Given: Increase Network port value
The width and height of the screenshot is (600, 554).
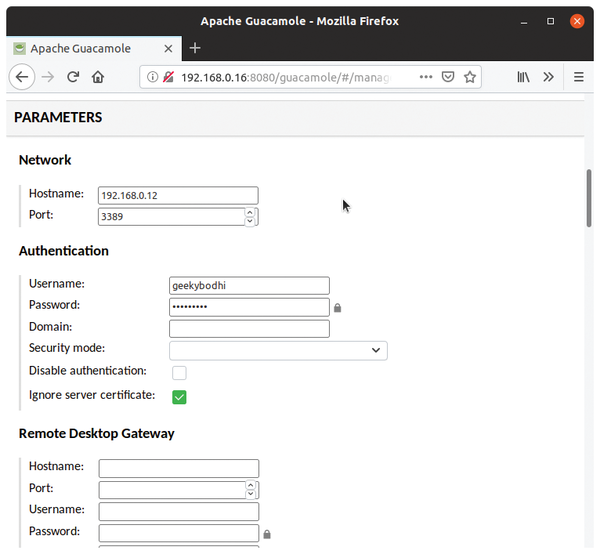Looking at the screenshot, I should point(250,212).
